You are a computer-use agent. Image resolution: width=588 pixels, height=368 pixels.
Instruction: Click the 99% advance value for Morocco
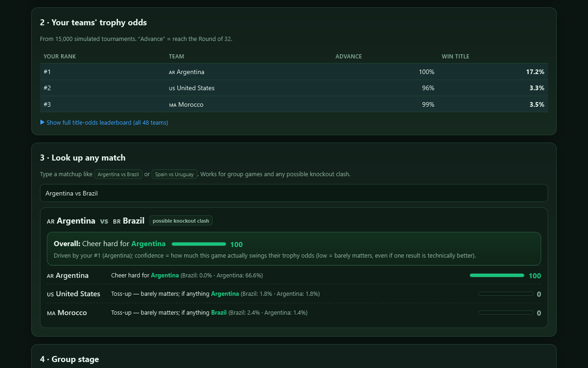(428, 104)
